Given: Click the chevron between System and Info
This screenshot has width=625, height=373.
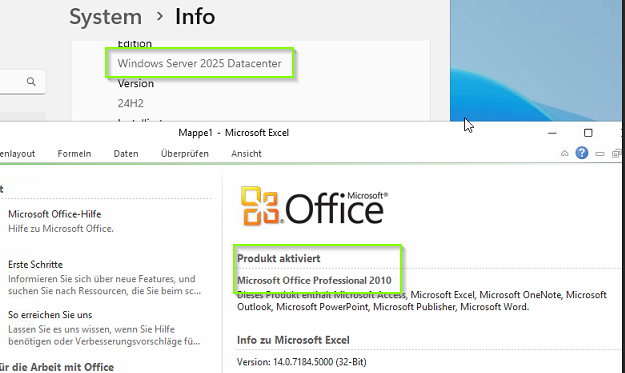Looking at the screenshot, I should coord(159,16).
